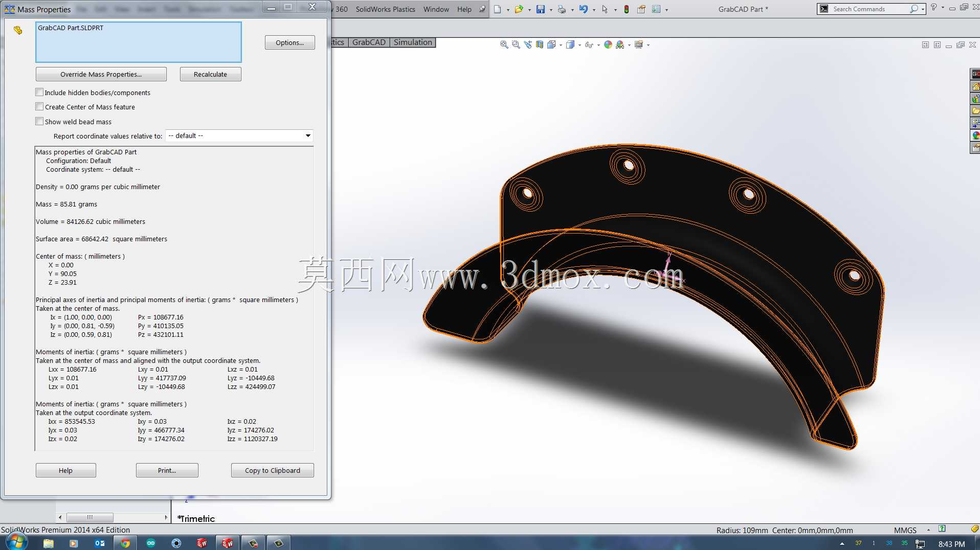Click the Help button in Mass Properties

(x=65, y=470)
